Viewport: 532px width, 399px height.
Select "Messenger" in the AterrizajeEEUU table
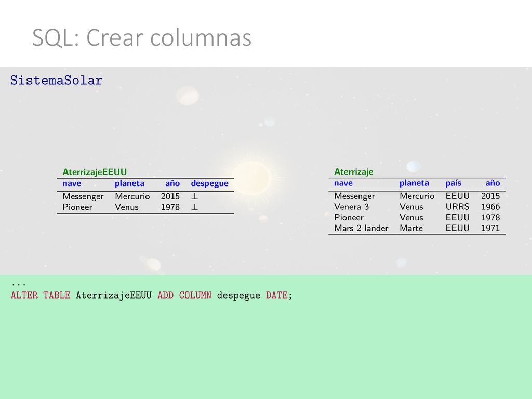tap(83, 196)
